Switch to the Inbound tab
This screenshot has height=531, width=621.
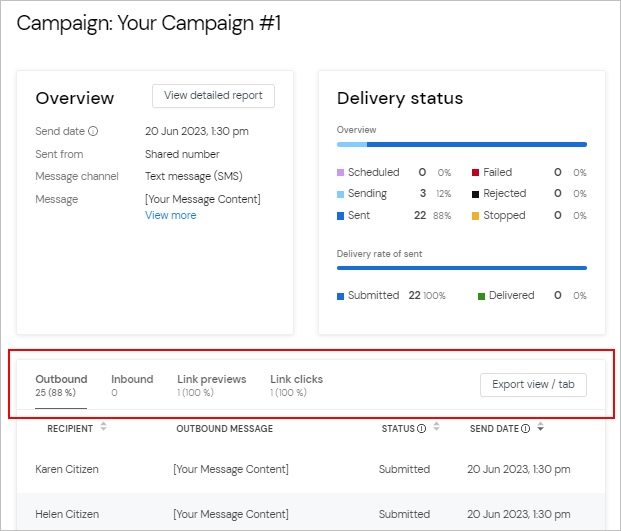pyautogui.click(x=132, y=385)
